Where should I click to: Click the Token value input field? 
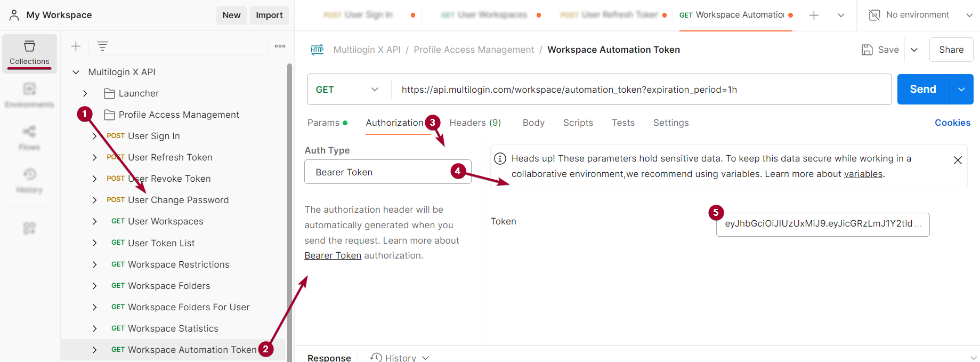(x=823, y=224)
